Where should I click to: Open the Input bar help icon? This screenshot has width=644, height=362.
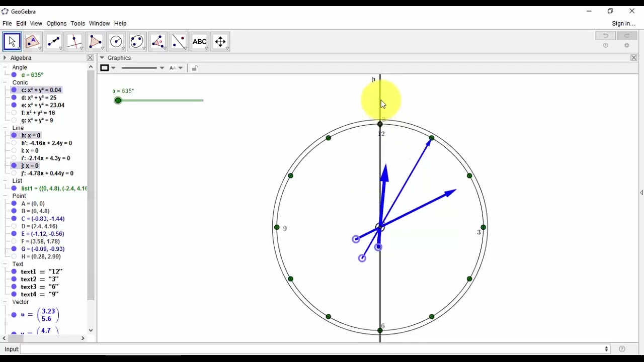point(622,349)
